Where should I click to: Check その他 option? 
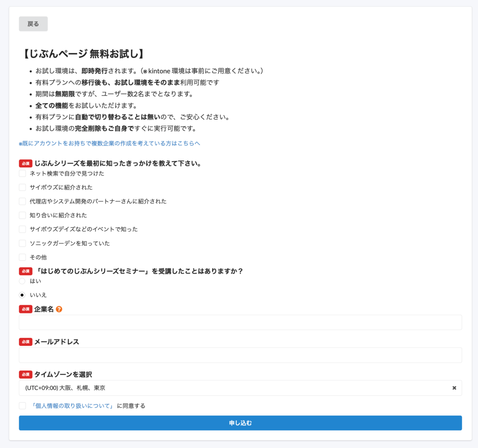pyautogui.click(x=22, y=257)
